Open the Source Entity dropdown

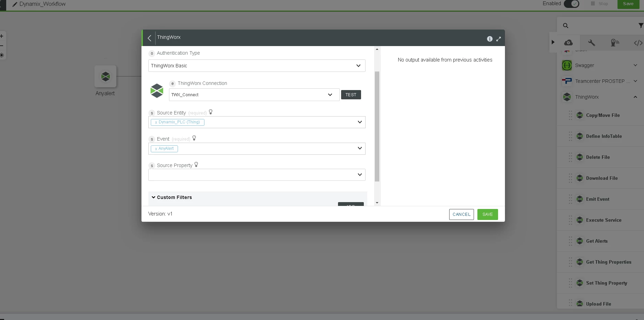(257, 122)
